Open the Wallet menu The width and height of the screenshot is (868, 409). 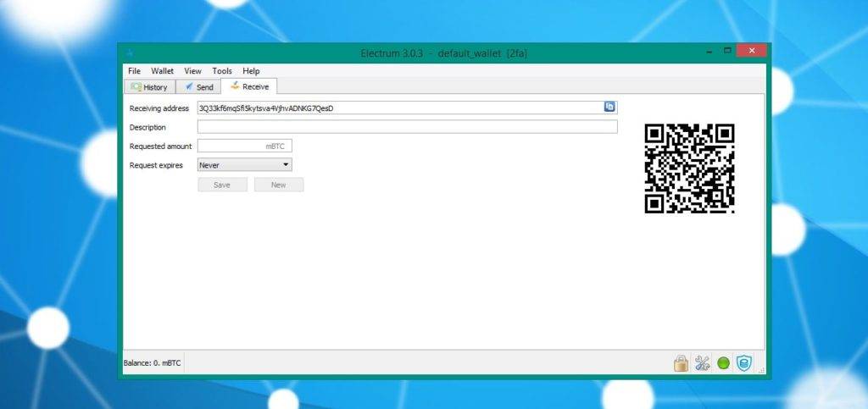point(162,71)
